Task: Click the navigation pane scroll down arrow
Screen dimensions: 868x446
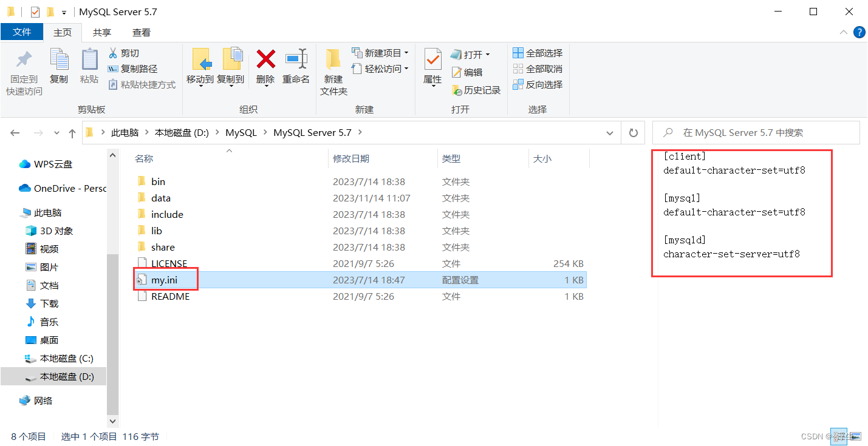Action: pyautogui.click(x=112, y=421)
